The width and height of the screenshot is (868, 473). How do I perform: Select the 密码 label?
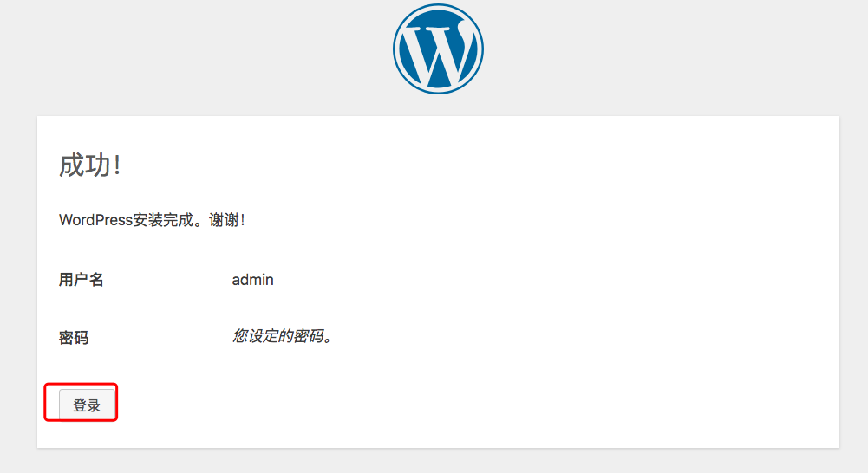74,338
